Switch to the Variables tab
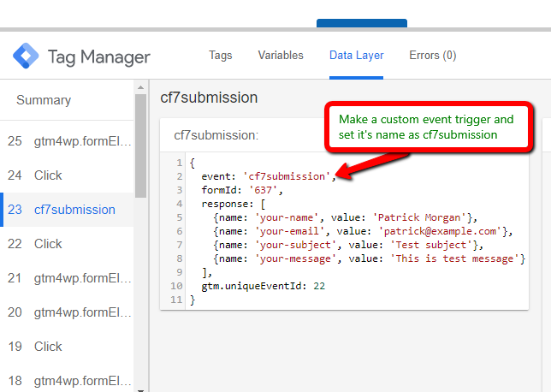 [x=281, y=56]
